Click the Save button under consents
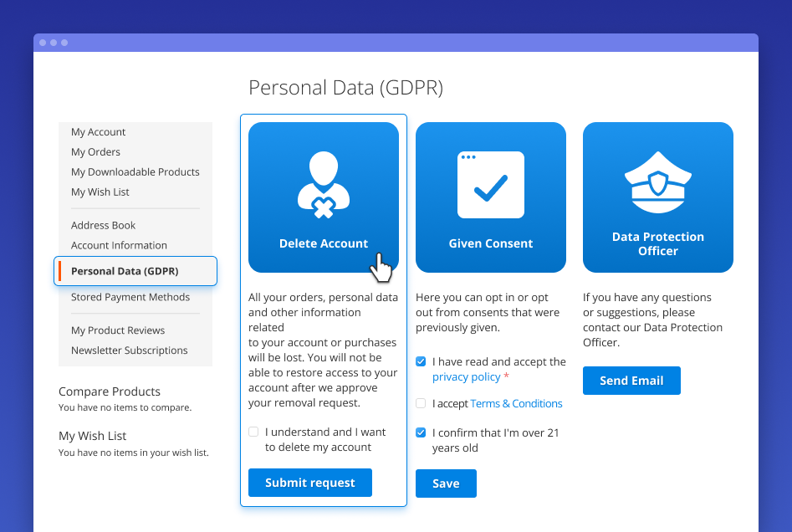 pyautogui.click(x=446, y=483)
